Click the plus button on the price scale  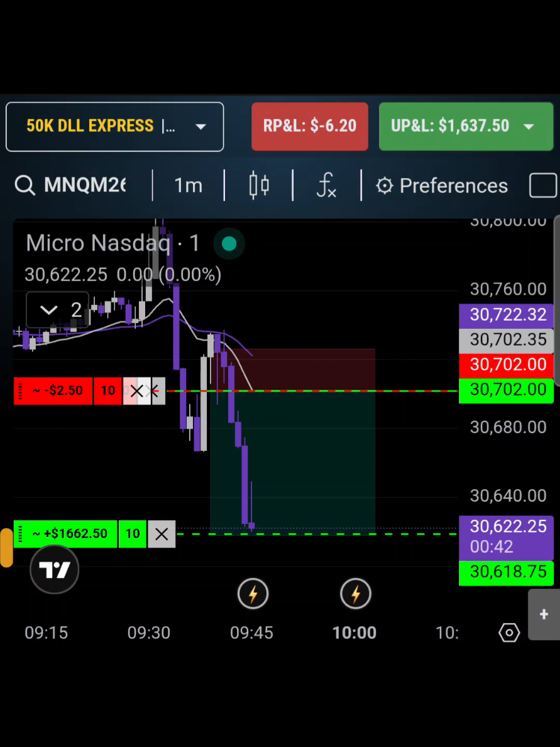(x=543, y=614)
